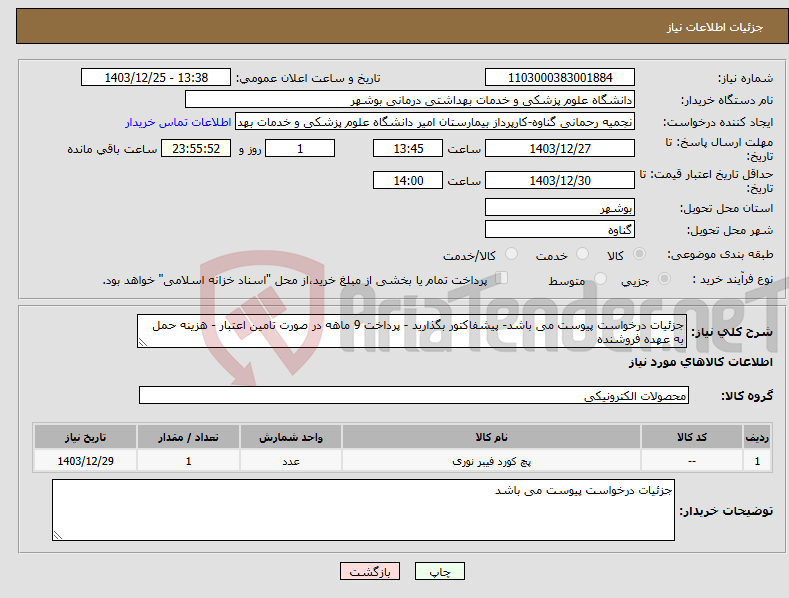Click the شرح کلی نیاز description textarea
This screenshot has height=598, width=789.
point(412,331)
